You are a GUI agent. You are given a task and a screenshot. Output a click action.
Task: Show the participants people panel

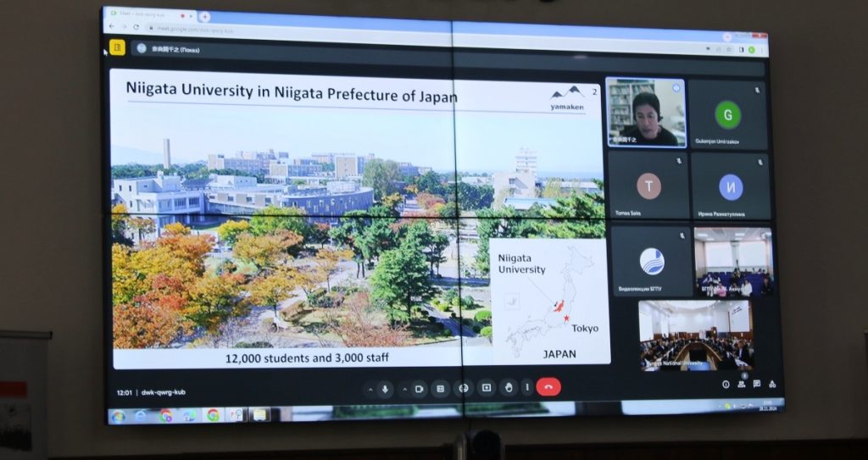(741, 384)
